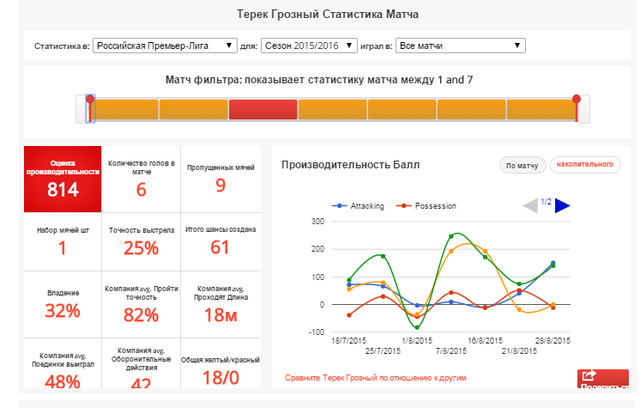Go to next legend page arrow
Viewport: 640px width, 408px height.
click(562, 206)
